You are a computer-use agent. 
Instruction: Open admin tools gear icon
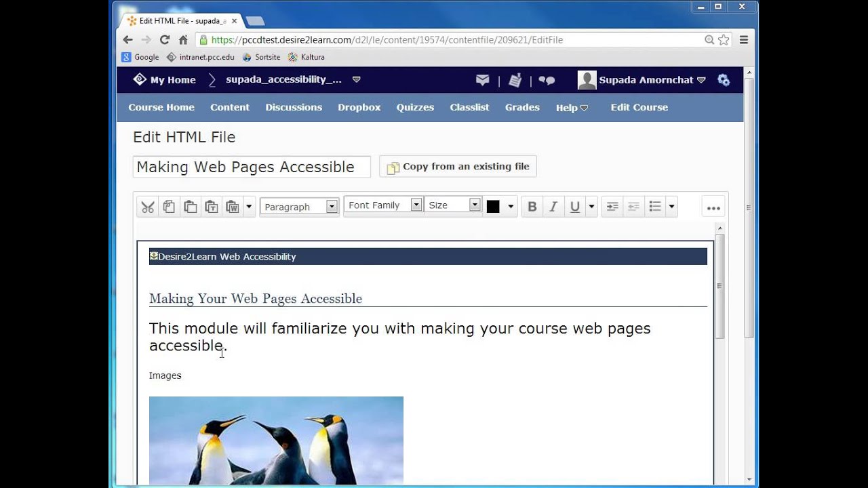pyautogui.click(x=724, y=80)
